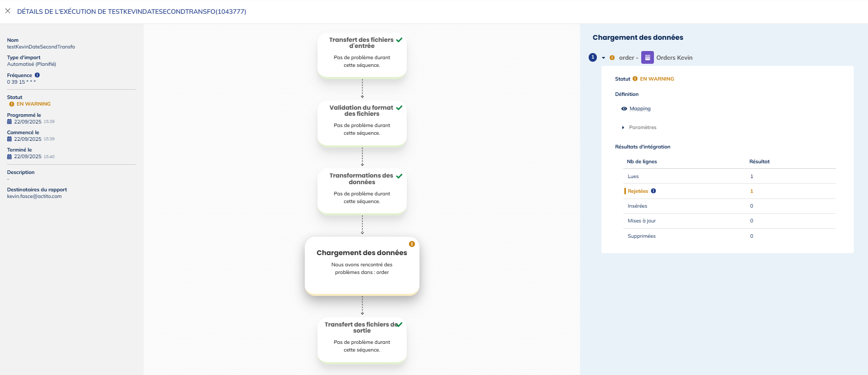Viewport: 868px width, 375px height.
Task: Click the kevin.fasce@actito.com recipient email
Action: coord(34,196)
